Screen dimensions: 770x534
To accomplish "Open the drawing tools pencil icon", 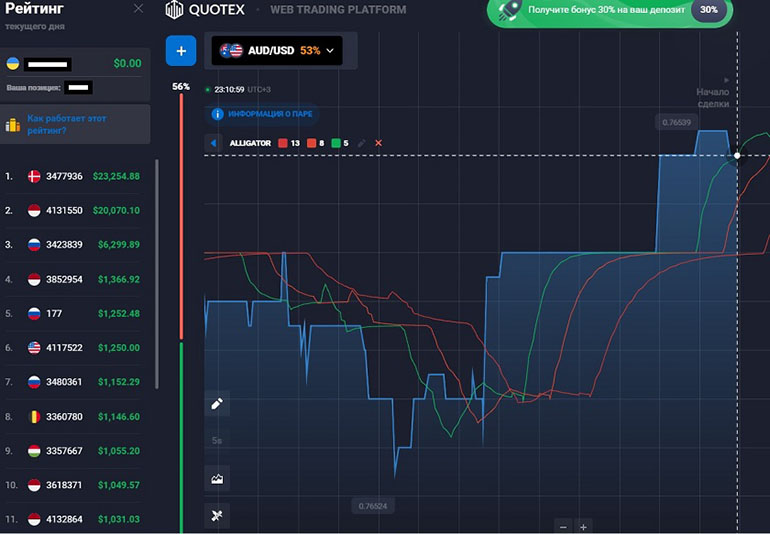I will [217, 404].
